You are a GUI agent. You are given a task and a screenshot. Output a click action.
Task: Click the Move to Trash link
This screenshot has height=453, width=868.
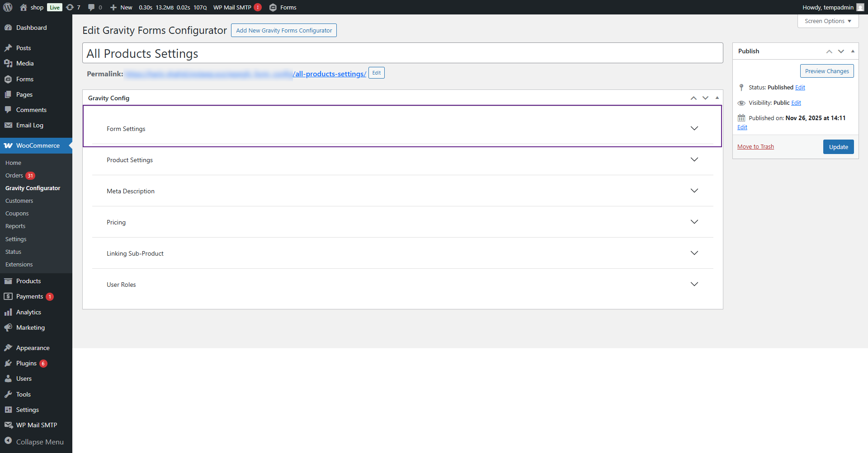755,146
